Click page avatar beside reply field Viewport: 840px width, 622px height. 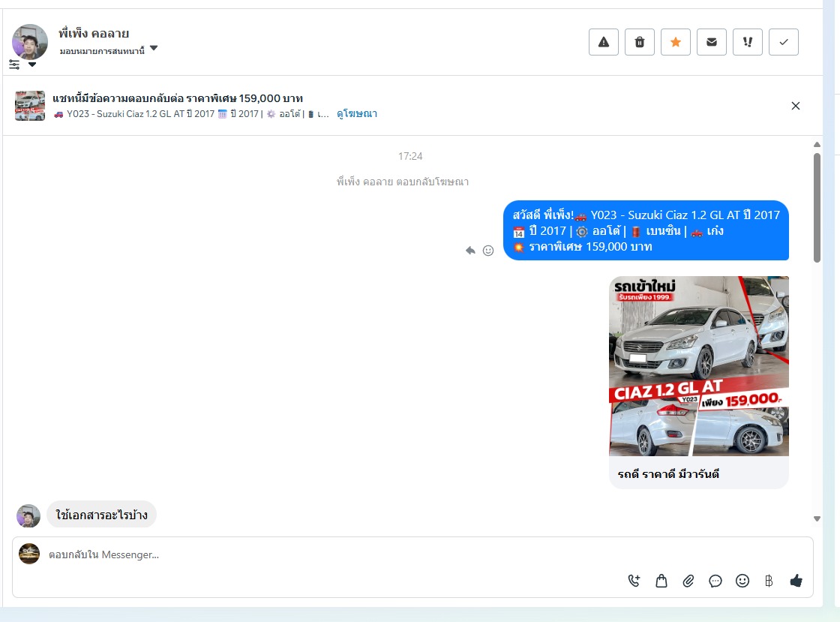pyautogui.click(x=29, y=554)
